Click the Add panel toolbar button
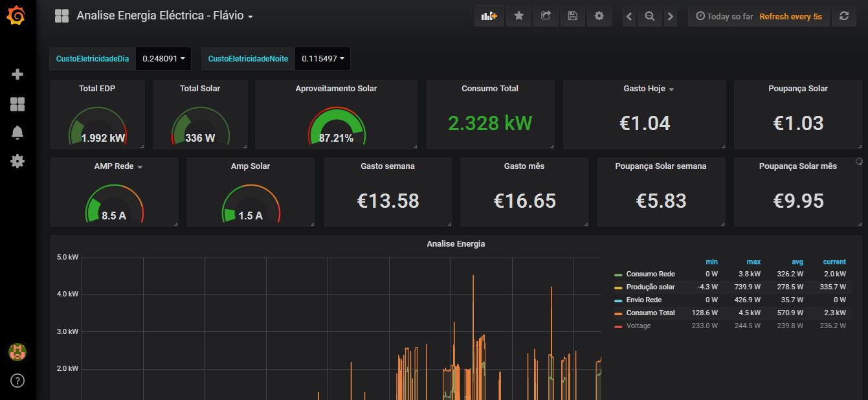Screen dimensions: 868x400 [489, 16]
